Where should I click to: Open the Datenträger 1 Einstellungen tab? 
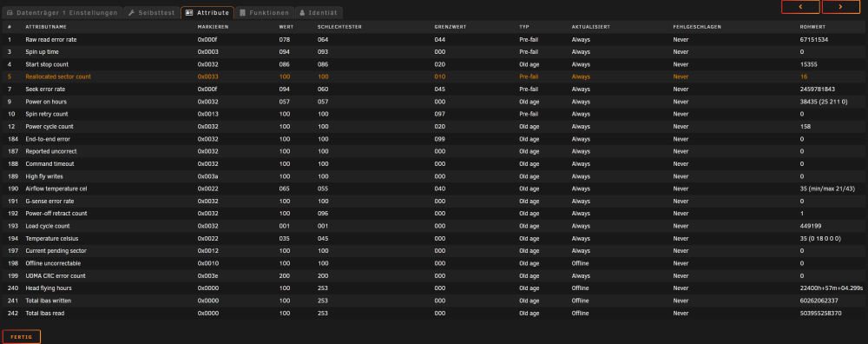coord(62,13)
